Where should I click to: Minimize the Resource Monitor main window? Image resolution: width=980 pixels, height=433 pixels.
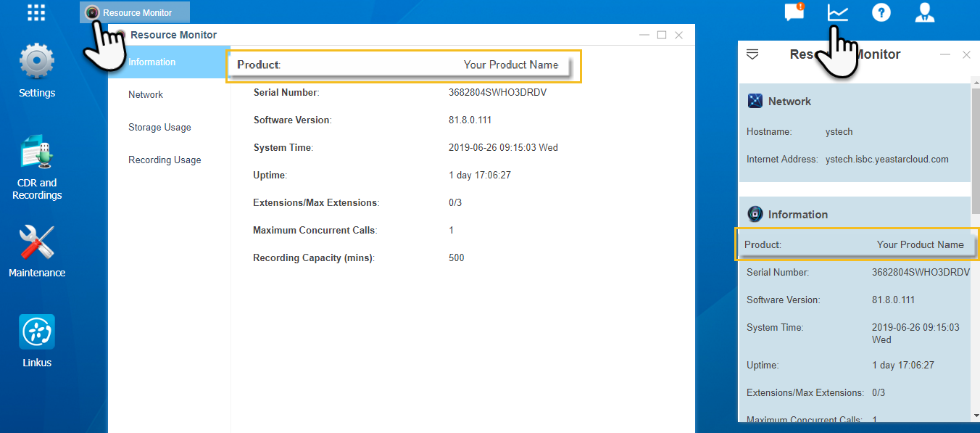tap(644, 35)
